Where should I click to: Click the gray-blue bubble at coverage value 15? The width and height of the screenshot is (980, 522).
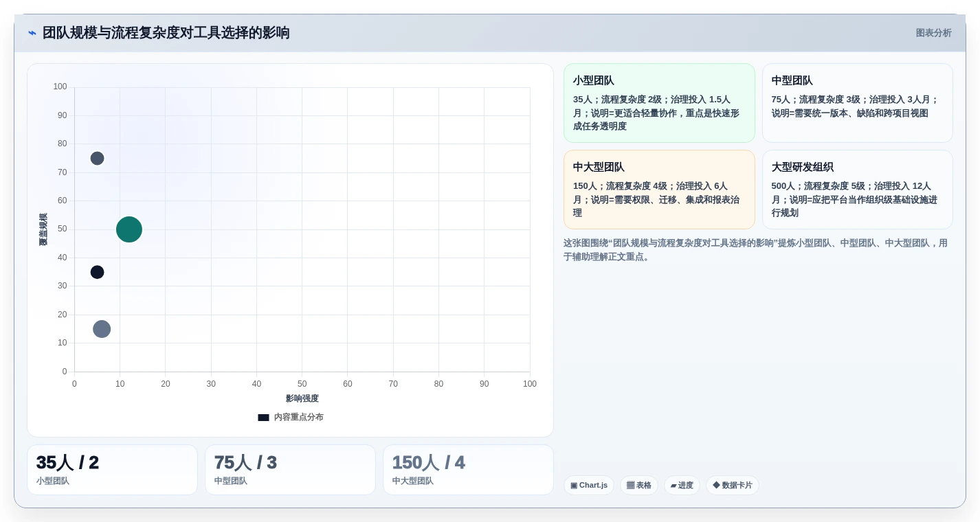(102, 329)
